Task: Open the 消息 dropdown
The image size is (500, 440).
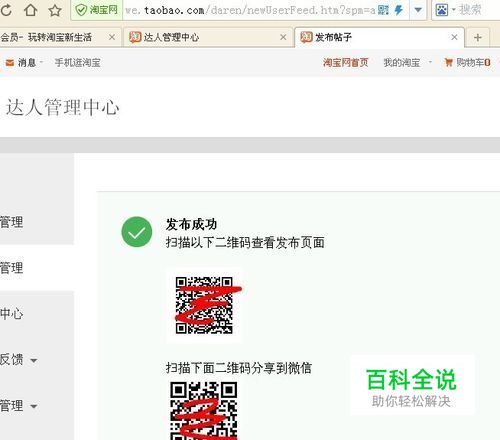Action: (41, 62)
